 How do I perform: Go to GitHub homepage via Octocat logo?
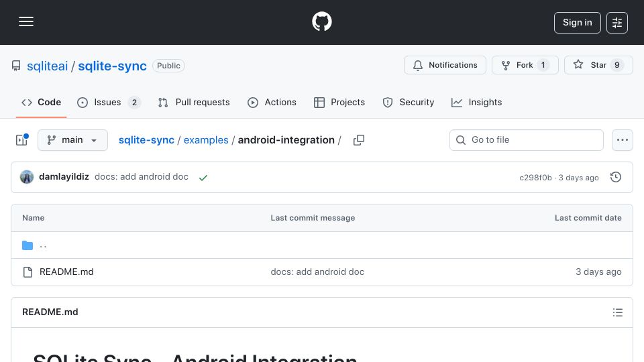[x=321, y=21]
